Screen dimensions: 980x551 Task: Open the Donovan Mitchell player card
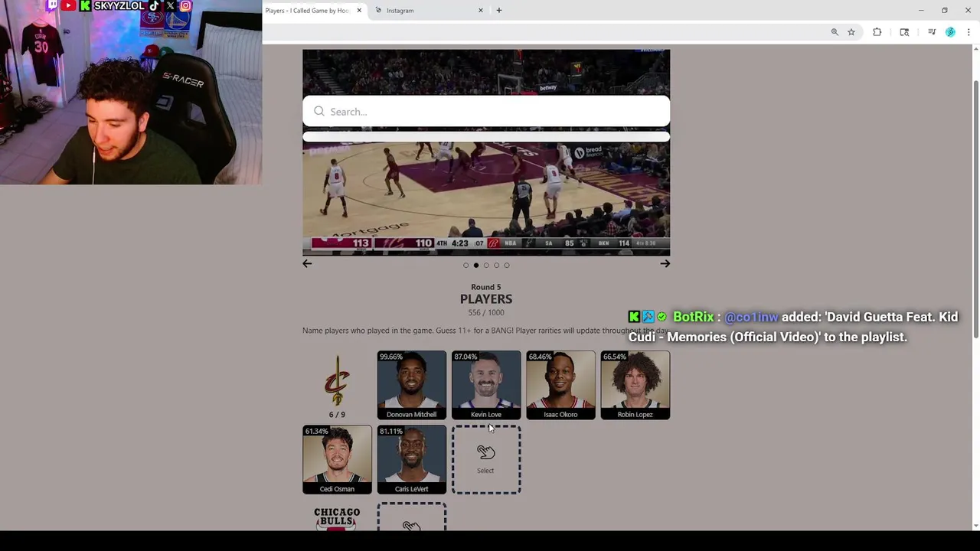point(411,385)
